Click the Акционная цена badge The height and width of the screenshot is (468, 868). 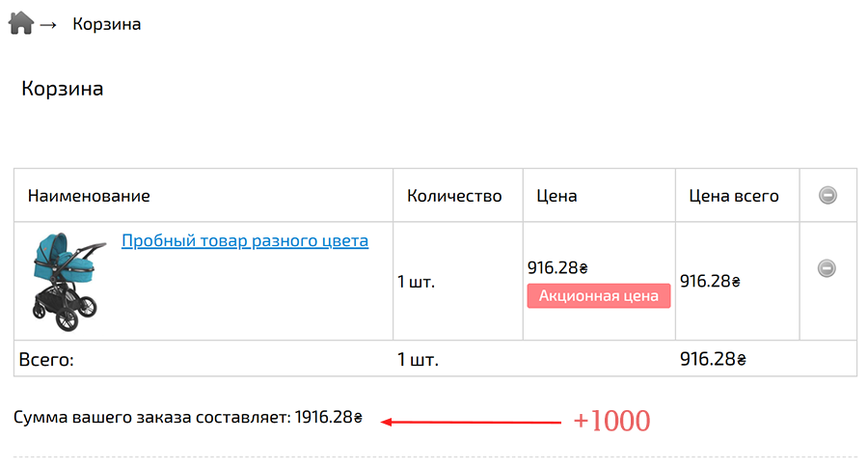pyautogui.click(x=598, y=296)
